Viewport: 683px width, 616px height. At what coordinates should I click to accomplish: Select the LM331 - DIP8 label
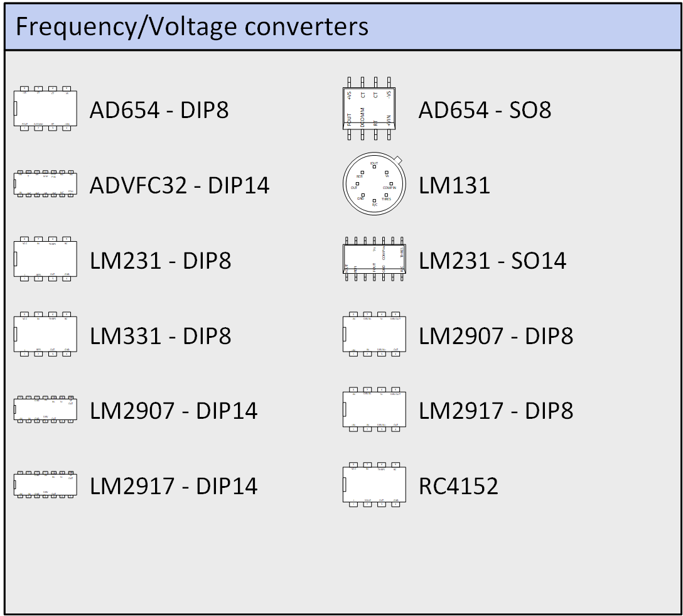pos(161,336)
